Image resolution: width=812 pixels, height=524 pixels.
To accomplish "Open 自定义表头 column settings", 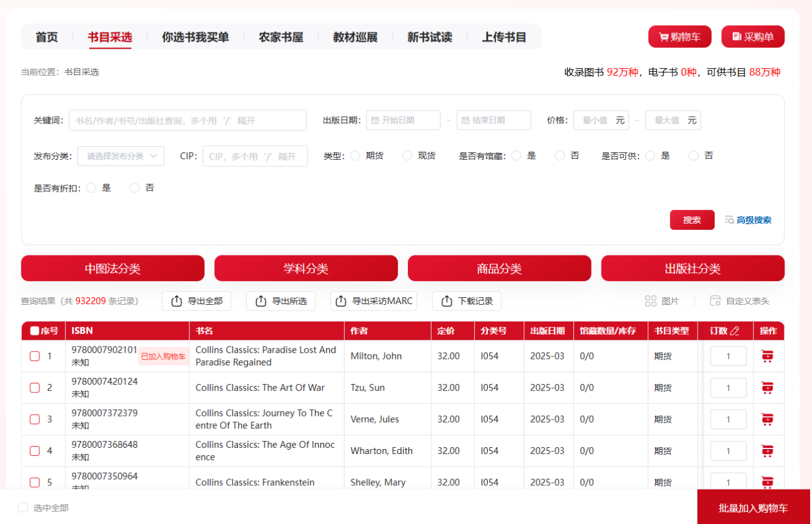I will coord(740,301).
